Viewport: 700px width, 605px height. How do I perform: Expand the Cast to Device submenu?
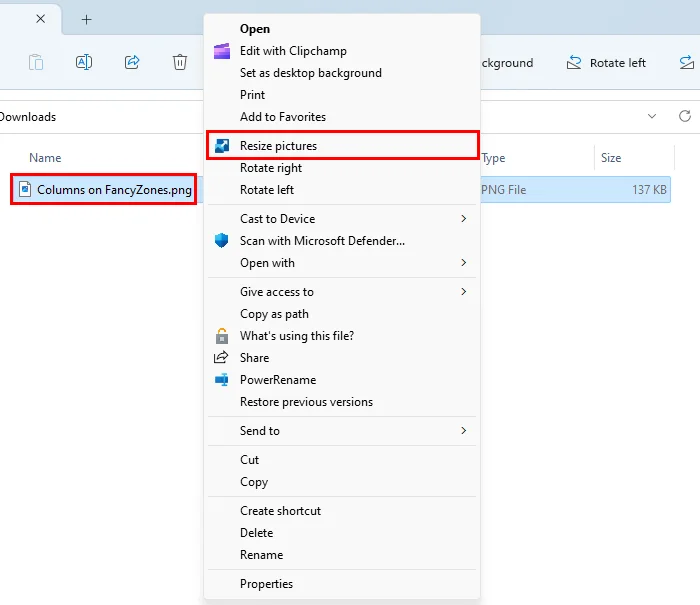coord(463,219)
